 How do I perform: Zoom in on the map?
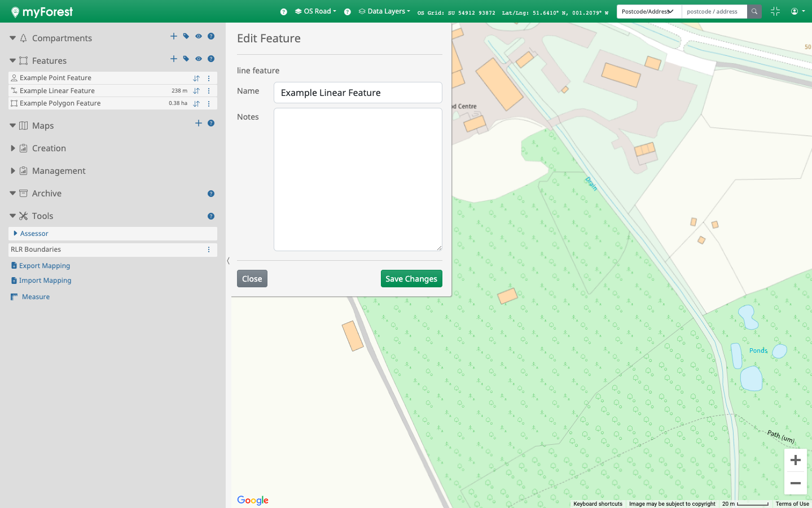(795, 461)
